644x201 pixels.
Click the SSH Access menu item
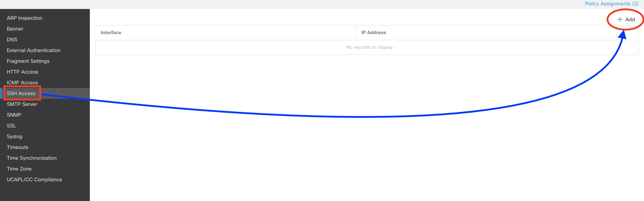point(21,93)
